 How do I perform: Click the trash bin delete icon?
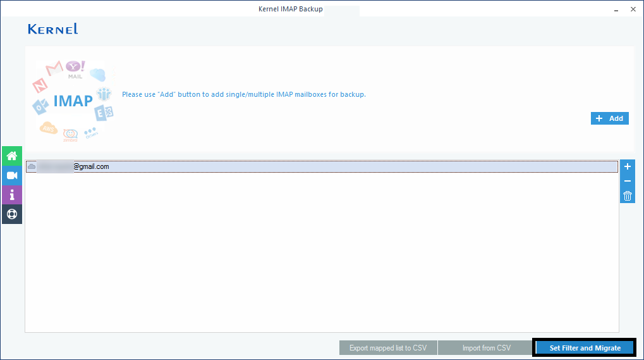tap(627, 196)
